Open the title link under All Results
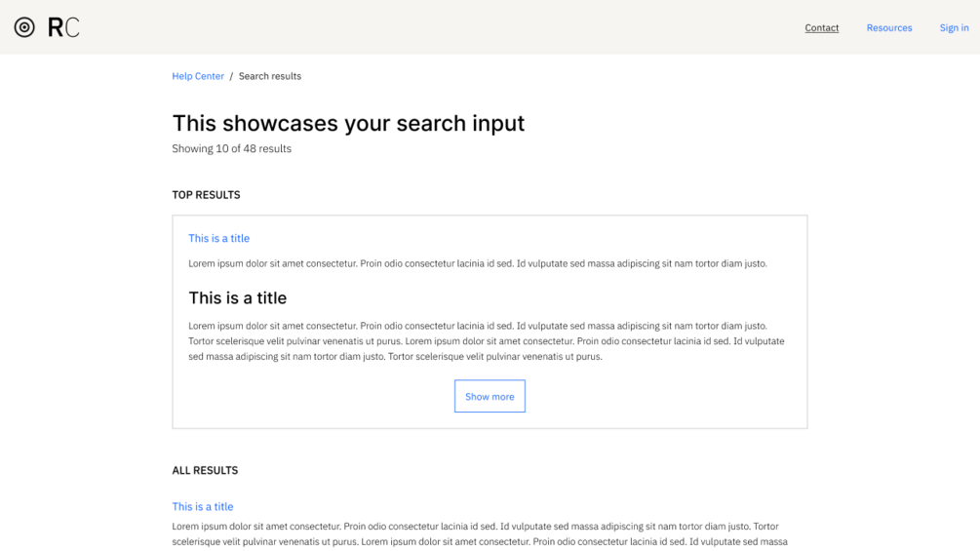Image resolution: width=980 pixels, height=551 pixels. coord(203,507)
